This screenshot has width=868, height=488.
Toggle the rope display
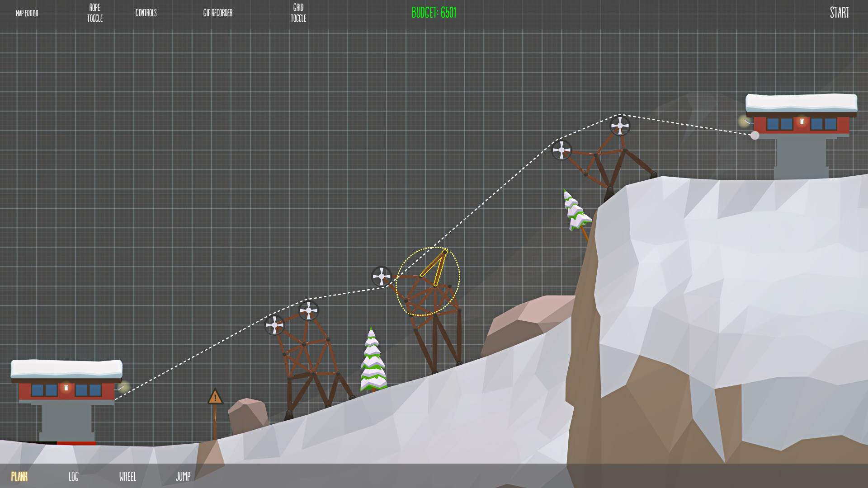click(95, 13)
